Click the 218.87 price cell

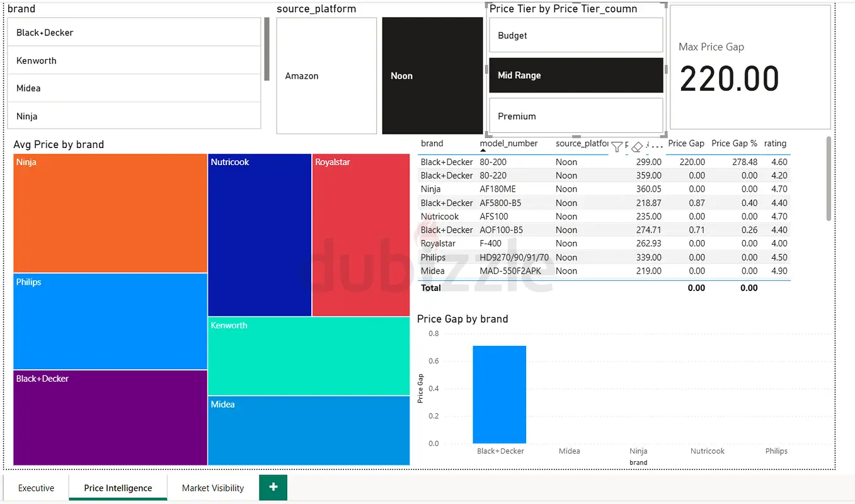(649, 203)
